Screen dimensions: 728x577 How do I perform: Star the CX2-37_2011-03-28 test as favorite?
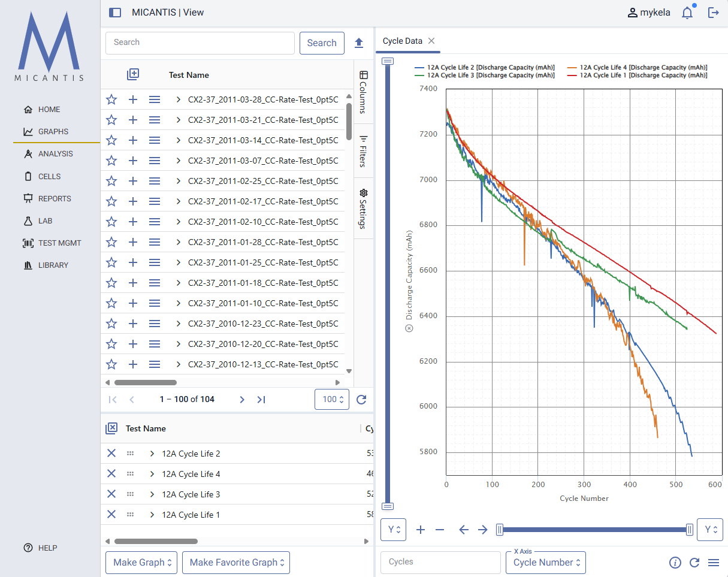(x=111, y=99)
